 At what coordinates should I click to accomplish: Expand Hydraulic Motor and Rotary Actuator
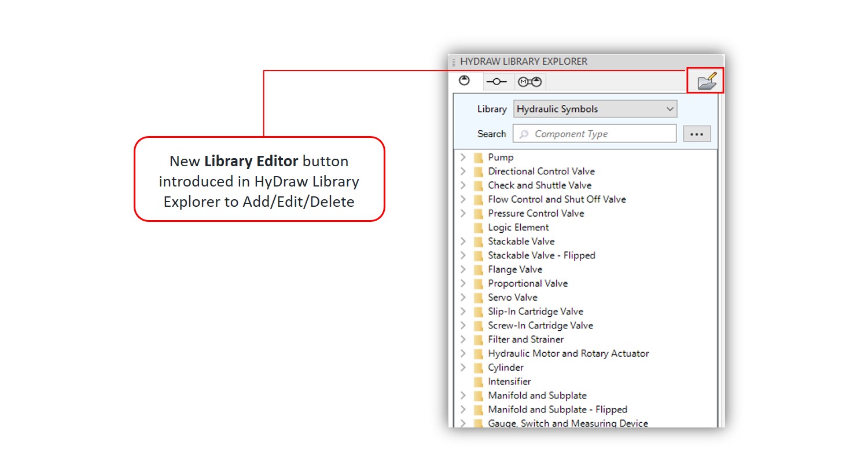coord(462,353)
